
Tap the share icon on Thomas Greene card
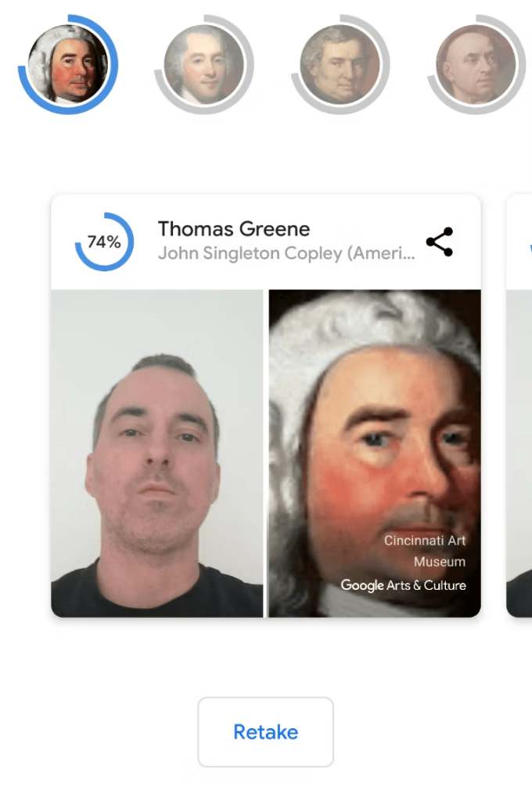pos(440,242)
